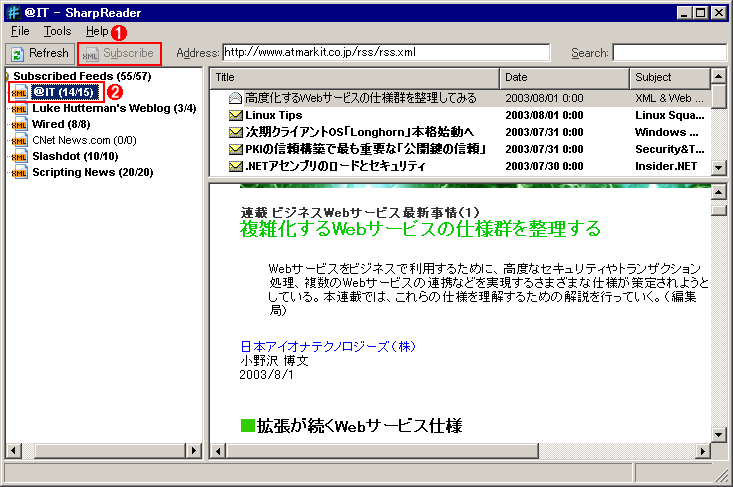Select the Wired (8/8) feed
The height and width of the screenshot is (487, 733).
click(61, 124)
